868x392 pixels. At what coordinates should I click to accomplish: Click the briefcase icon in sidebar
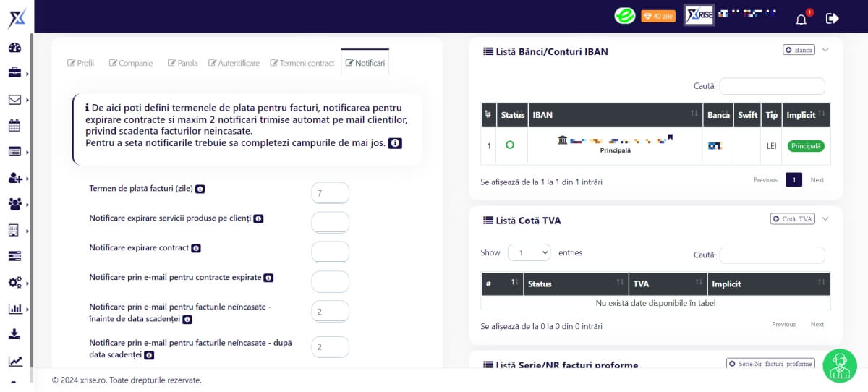click(14, 73)
